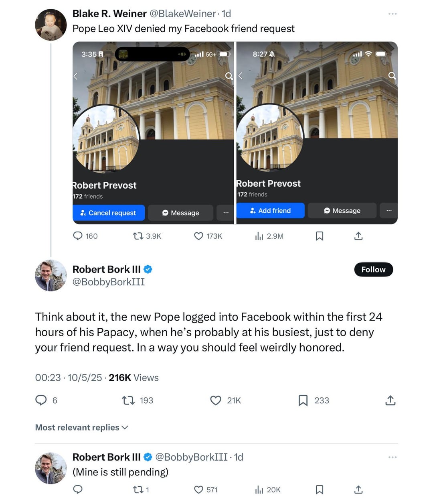Viewport: 433px width, 504px height.
Task: Like Blake R. Weiner's tweet with 173K likes
Action: pyautogui.click(x=198, y=236)
